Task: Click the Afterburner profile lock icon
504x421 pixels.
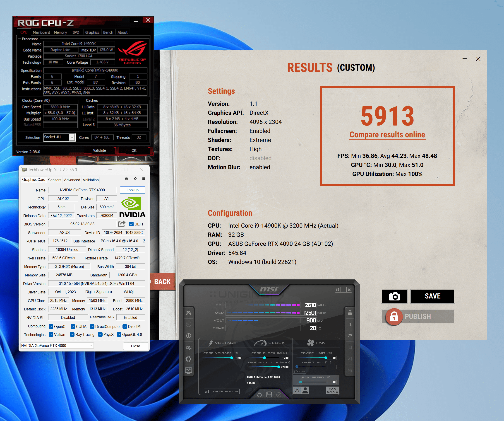Action: 350,313
